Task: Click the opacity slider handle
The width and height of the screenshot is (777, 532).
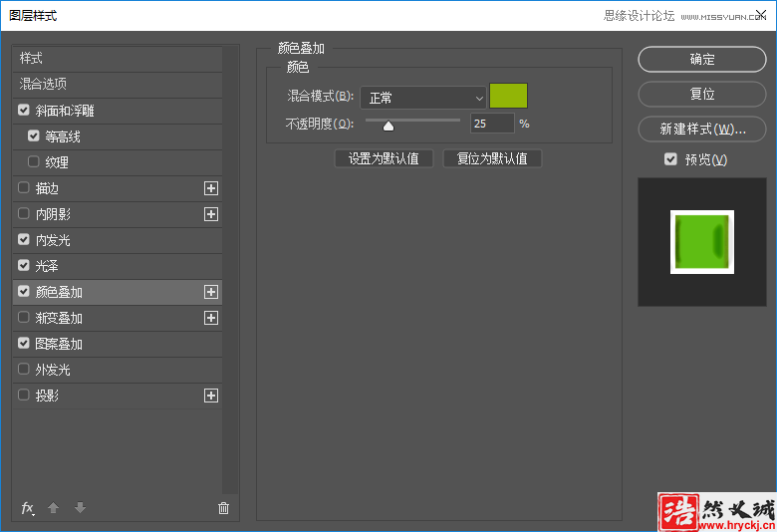Action: point(388,126)
